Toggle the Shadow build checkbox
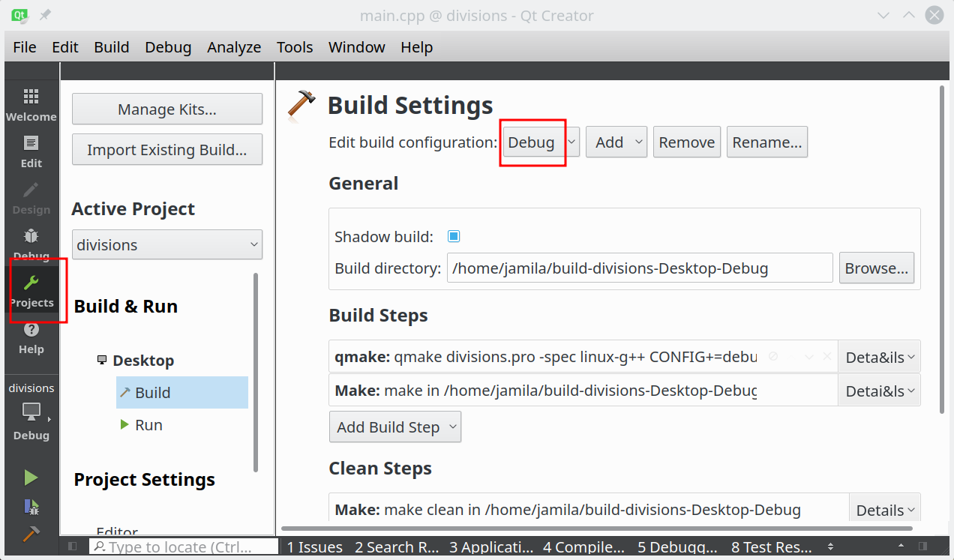Image resolution: width=954 pixels, height=560 pixels. click(x=454, y=236)
